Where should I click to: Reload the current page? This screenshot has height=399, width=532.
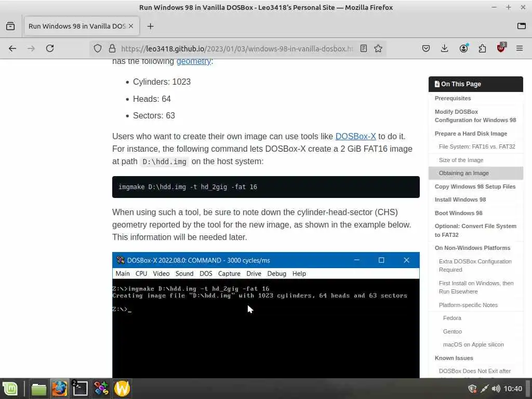click(50, 48)
